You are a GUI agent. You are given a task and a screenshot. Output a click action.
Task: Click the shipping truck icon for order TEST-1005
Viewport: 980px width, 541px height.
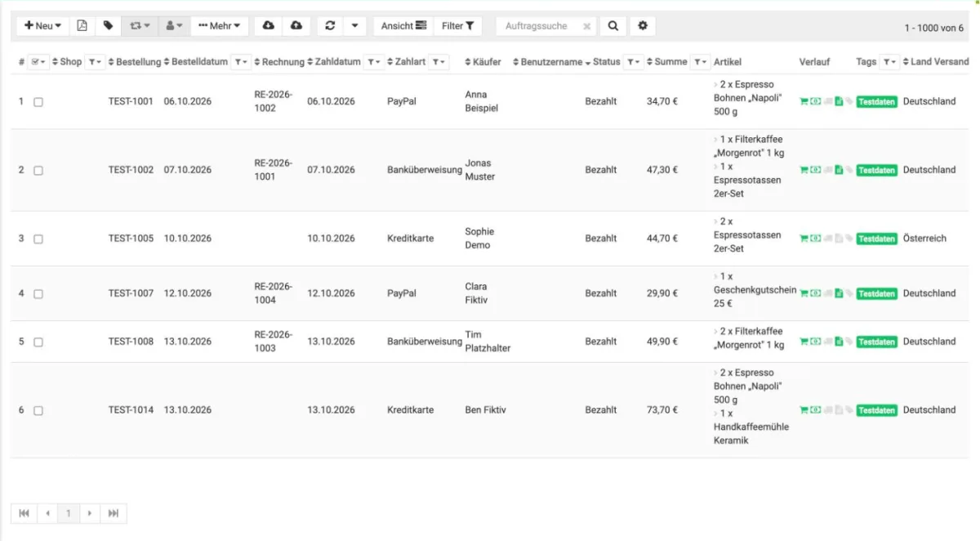point(827,239)
